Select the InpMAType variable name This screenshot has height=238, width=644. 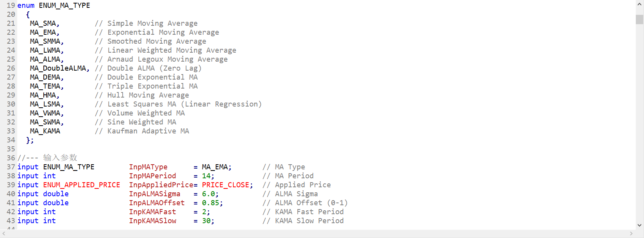pos(148,167)
